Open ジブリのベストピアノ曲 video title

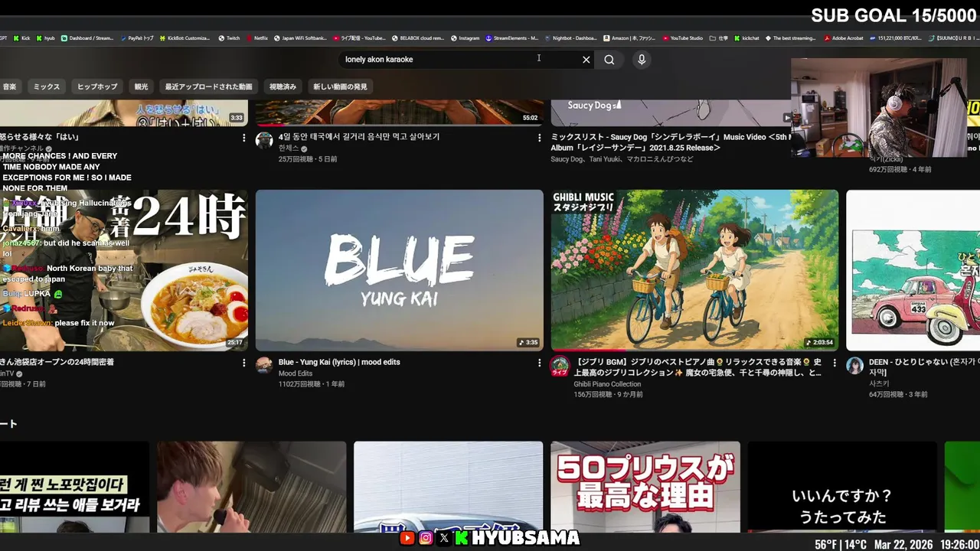697,367
